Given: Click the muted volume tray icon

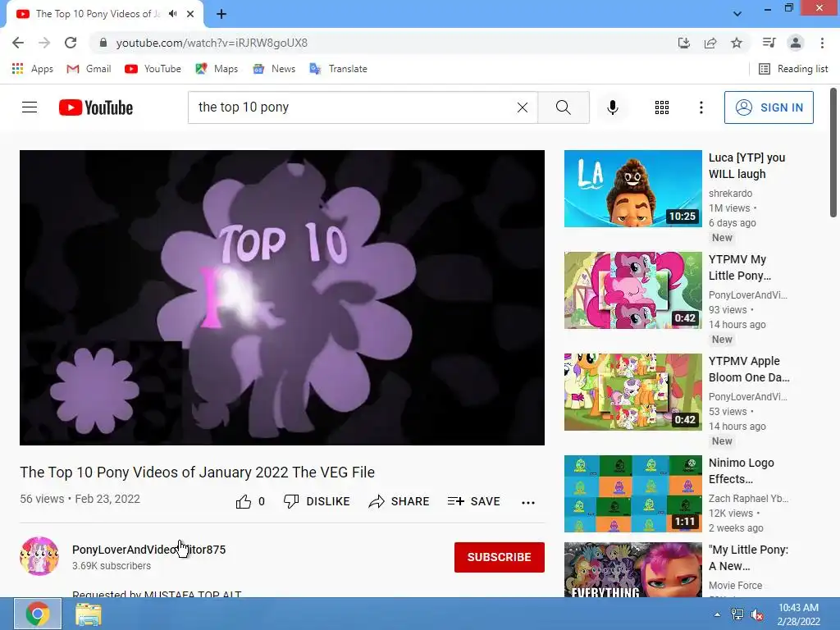Looking at the screenshot, I should [757, 614].
